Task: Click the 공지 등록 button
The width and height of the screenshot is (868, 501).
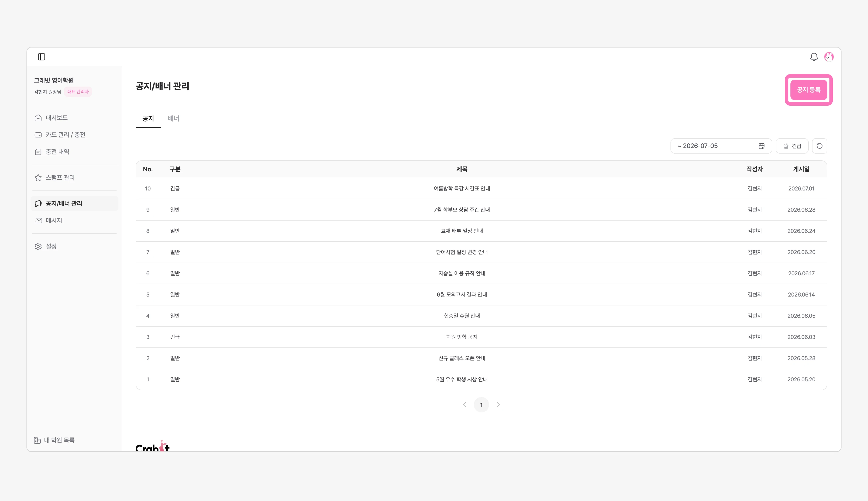Action: click(808, 90)
